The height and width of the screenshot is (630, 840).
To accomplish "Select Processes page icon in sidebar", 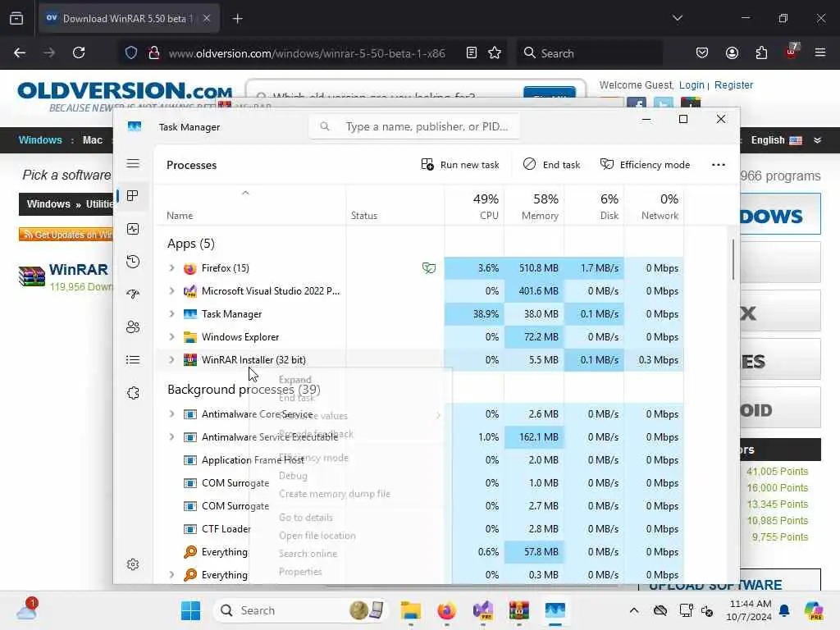I will pos(133,196).
